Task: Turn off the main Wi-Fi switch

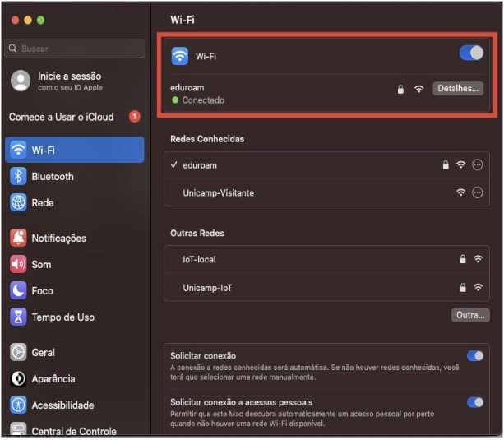Action: (x=471, y=53)
